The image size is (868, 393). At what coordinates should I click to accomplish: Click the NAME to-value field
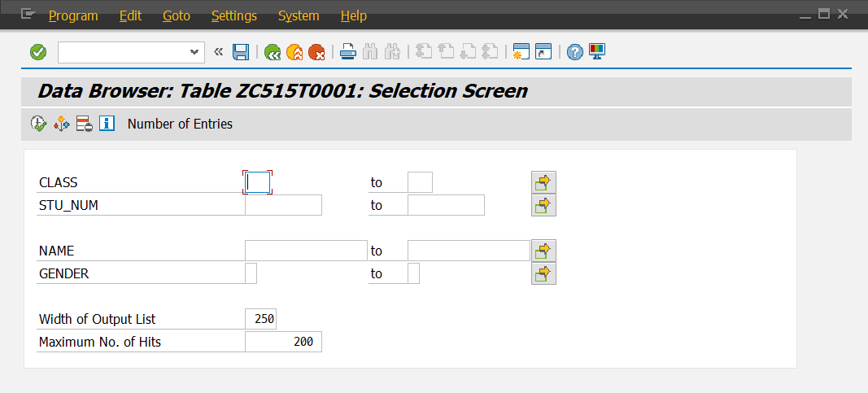[x=469, y=251]
